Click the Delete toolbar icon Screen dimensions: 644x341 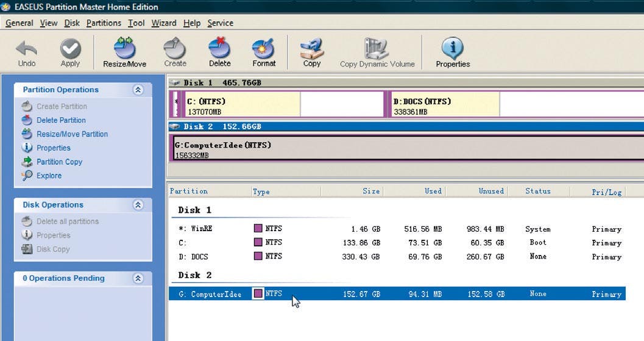(x=219, y=48)
